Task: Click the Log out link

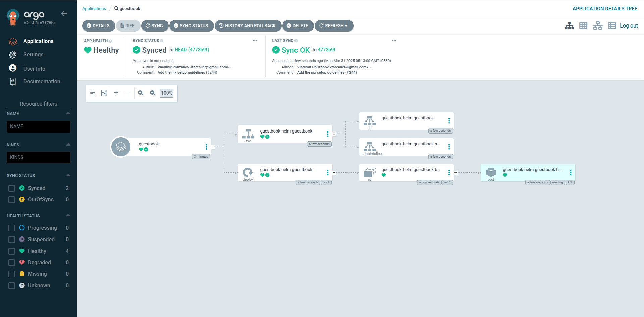Action: tap(629, 26)
